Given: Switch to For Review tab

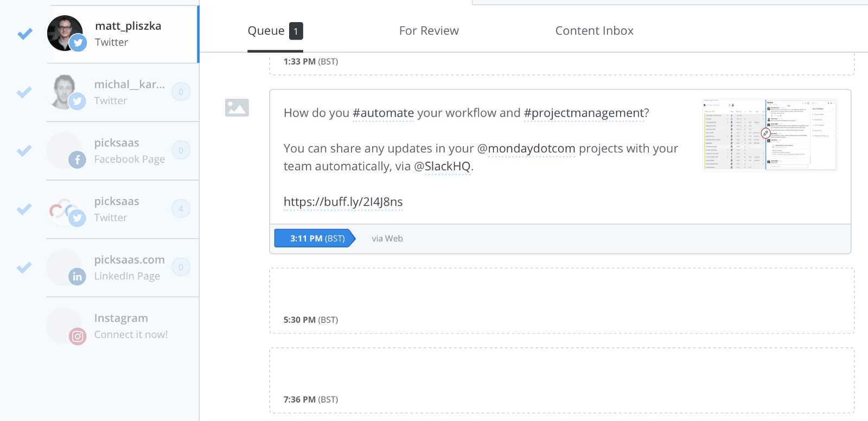Looking at the screenshot, I should tap(429, 31).
